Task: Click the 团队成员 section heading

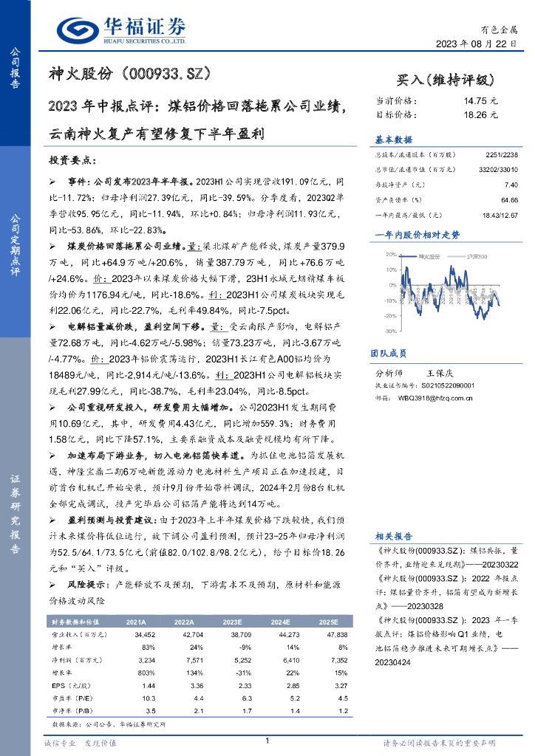Action: tap(389, 354)
